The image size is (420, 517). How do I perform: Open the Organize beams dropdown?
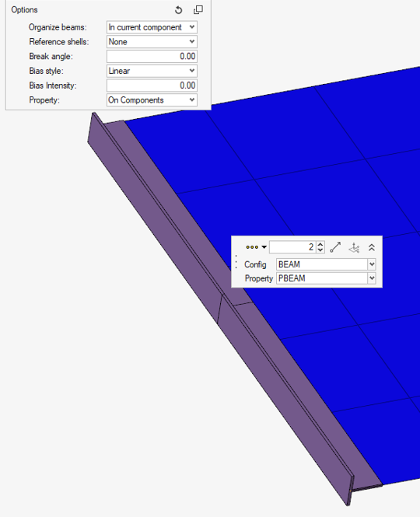pyautogui.click(x=152, y=27)
